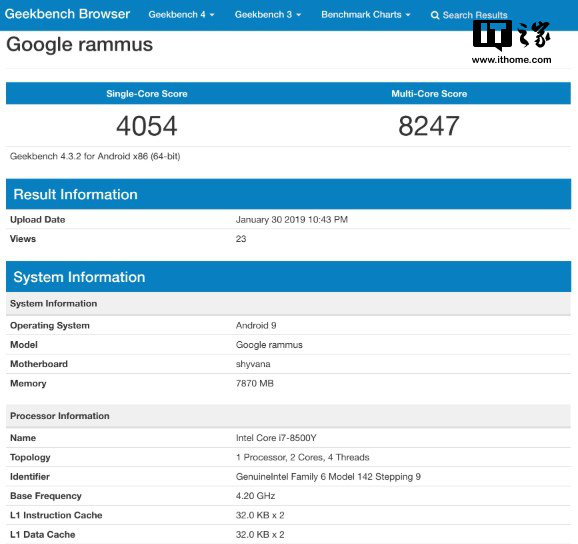Click the Geekbench Browser site title
Screen dimensions: 578x544
click(67, 14)
